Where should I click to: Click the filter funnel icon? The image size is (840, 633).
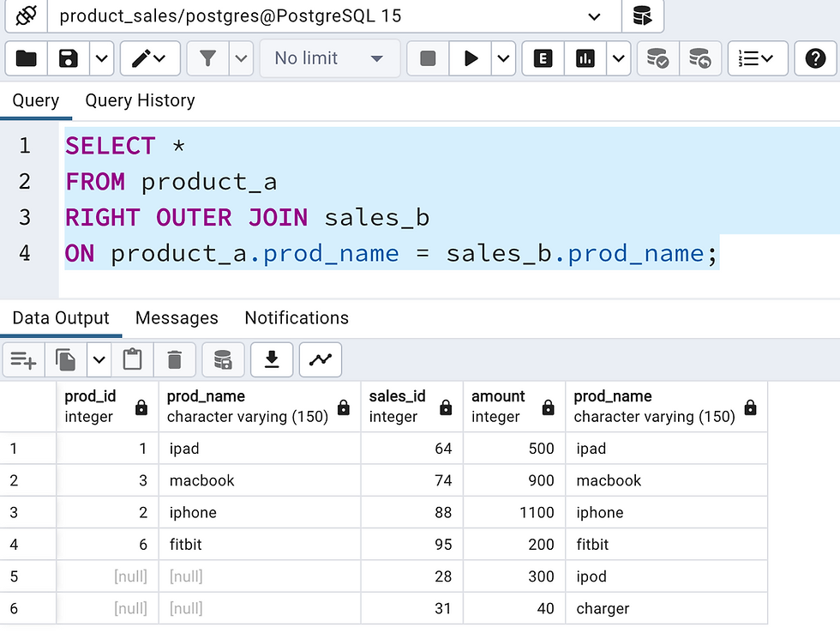pos(207,57)
